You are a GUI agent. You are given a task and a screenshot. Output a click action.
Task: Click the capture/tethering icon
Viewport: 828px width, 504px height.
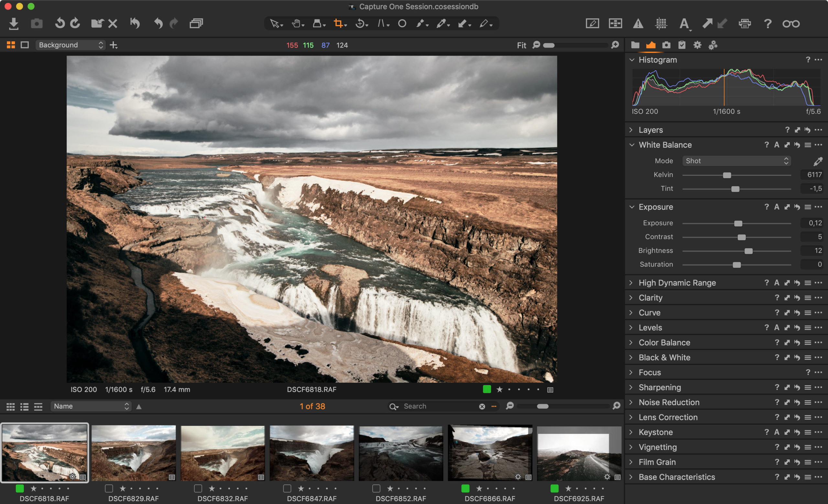coord(38,24)
